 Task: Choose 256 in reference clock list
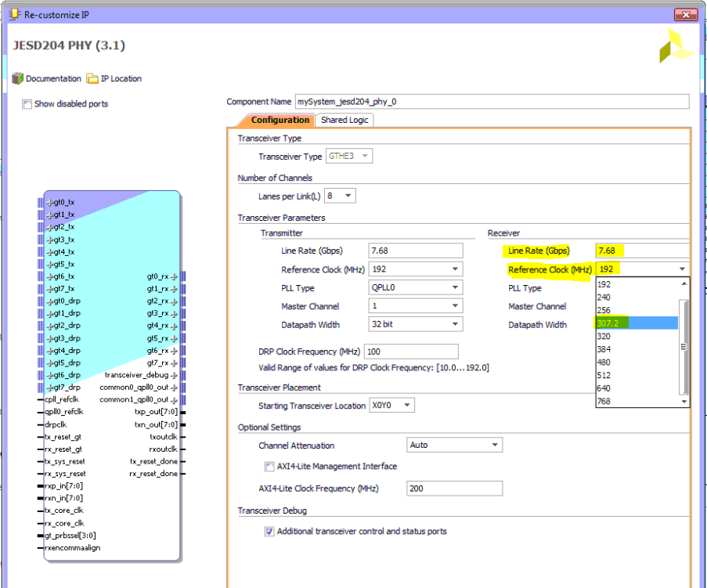click(x=637, y=310)
